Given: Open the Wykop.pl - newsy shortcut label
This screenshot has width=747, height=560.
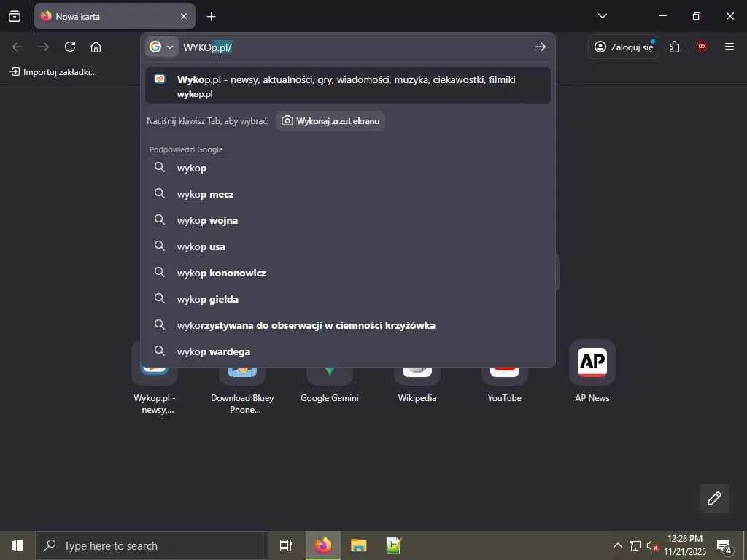Looking at the screenshot, I should [x=155, y=404].
